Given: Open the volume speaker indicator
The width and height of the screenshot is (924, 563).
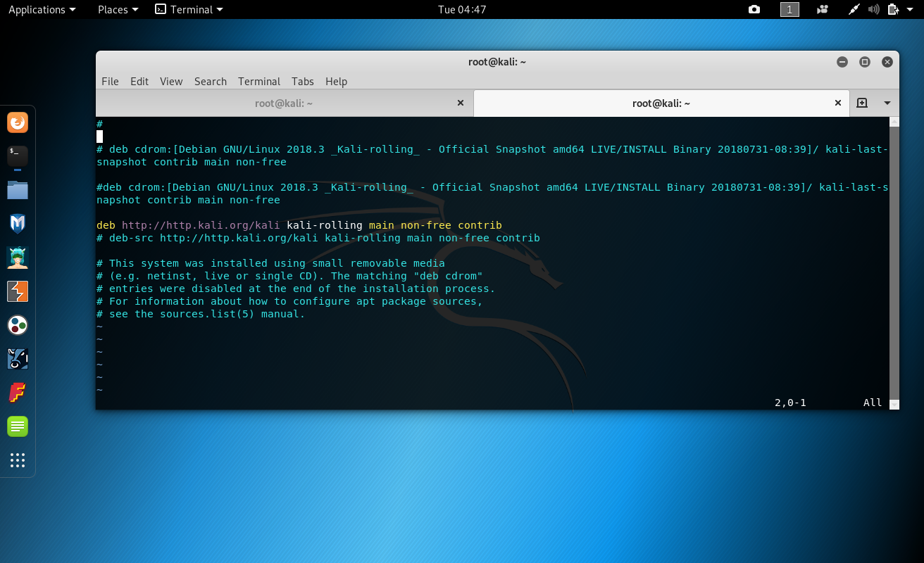Looking at the screenshot, I should tap(874, 9).
